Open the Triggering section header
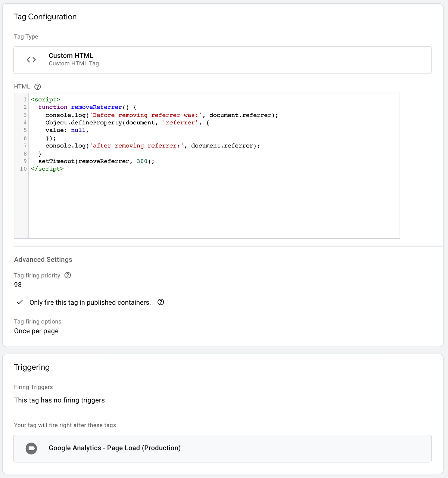The height and width of the screenshot is (478, 448). tap(32, 367)
